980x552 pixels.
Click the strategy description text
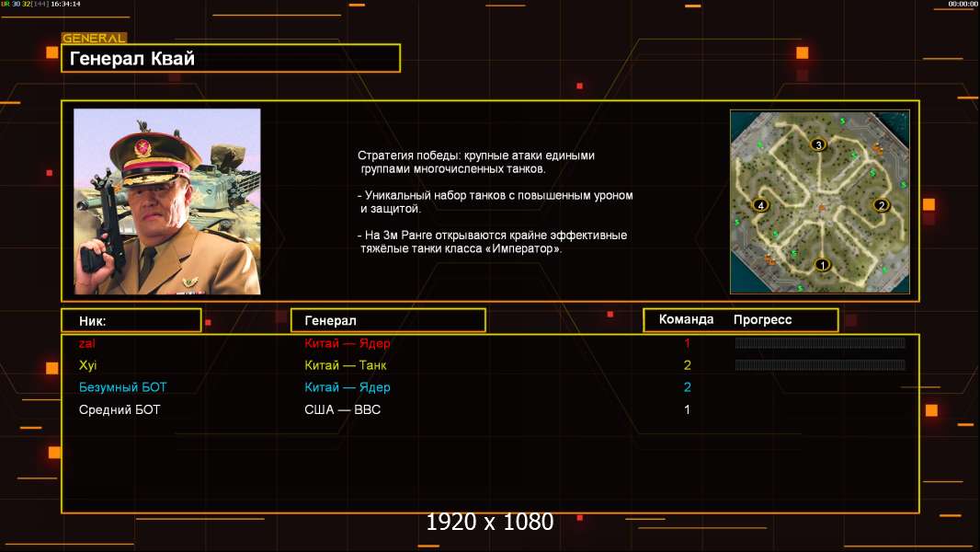coord(495,201)
